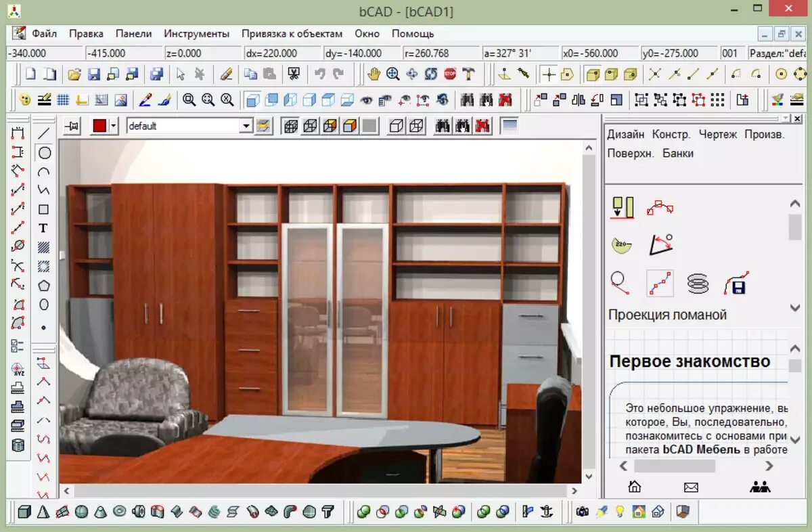This screenshot has height=532, width=812.
Task: Open the 'default' layer dropdown
Action: (x=245, y=126)
